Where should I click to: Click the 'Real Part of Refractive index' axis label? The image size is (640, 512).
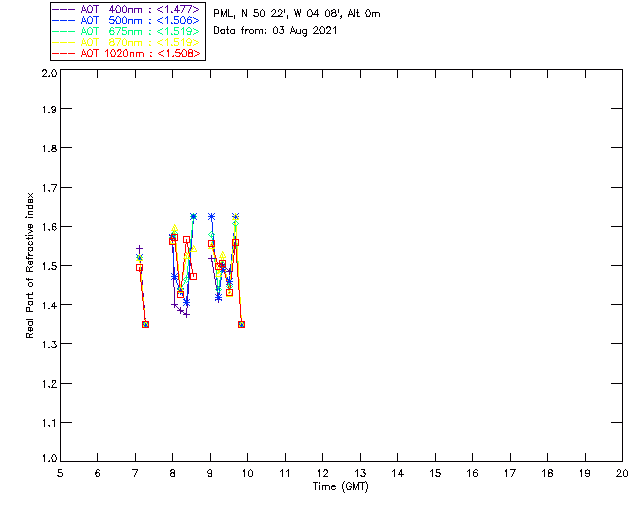pyautogui.click(x=29, y=265)
